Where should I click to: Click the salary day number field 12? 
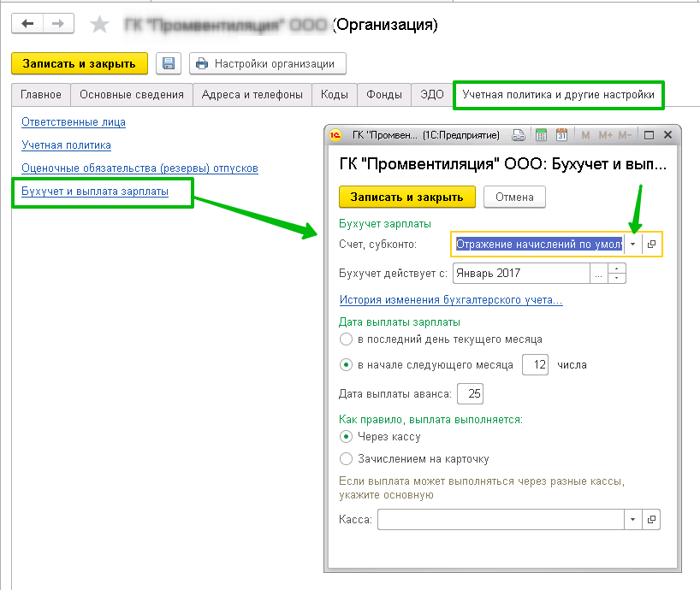point(535,365)
